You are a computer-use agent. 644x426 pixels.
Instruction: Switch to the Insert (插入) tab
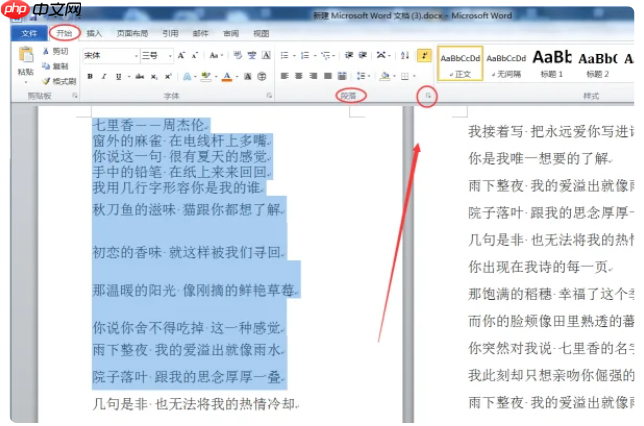[x=94, y=33]
